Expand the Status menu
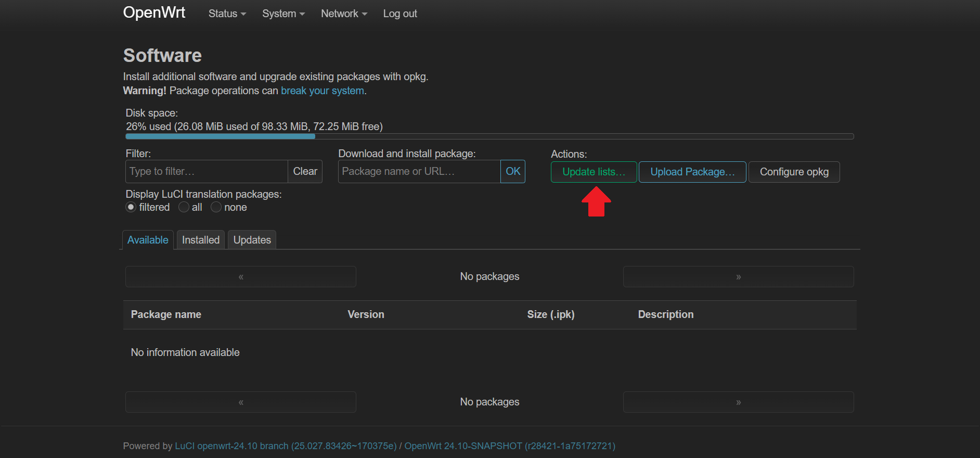Image resolution: width=980 pixels, height=458 pixels. (227, 14)
